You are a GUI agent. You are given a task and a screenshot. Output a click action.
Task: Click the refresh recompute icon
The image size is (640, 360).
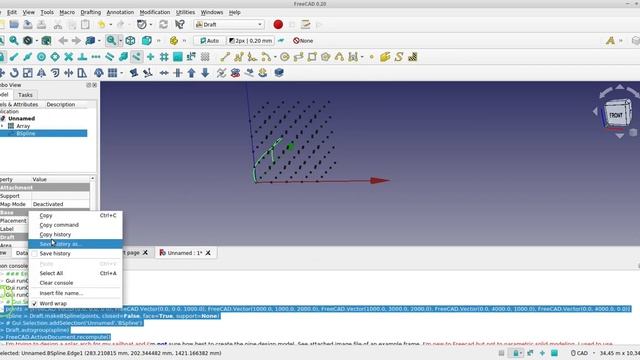click(163, 24)
